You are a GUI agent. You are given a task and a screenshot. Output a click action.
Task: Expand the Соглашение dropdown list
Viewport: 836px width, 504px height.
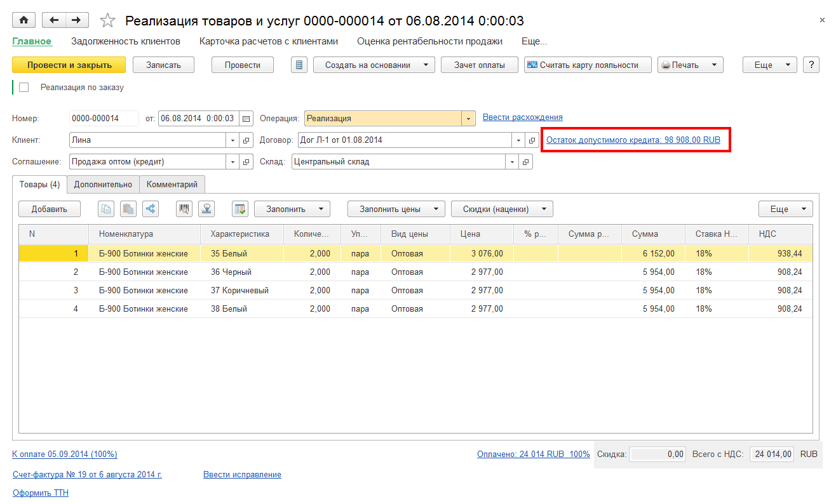coord(233,162)
